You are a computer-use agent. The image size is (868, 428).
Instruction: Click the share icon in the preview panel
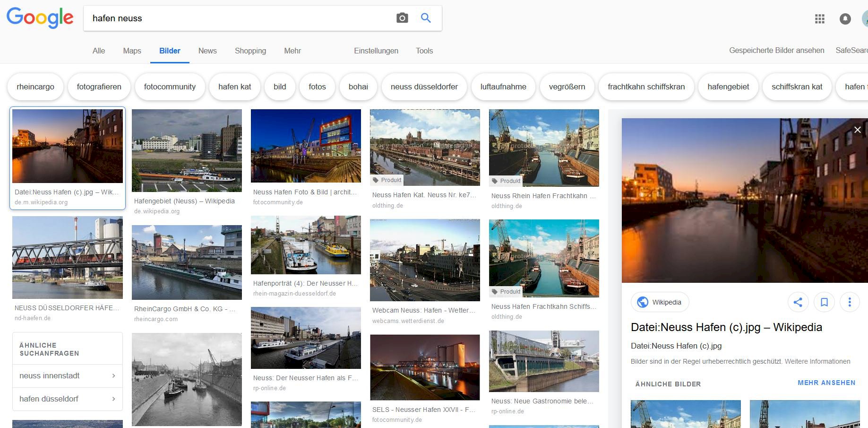click(x=798, y=302)
